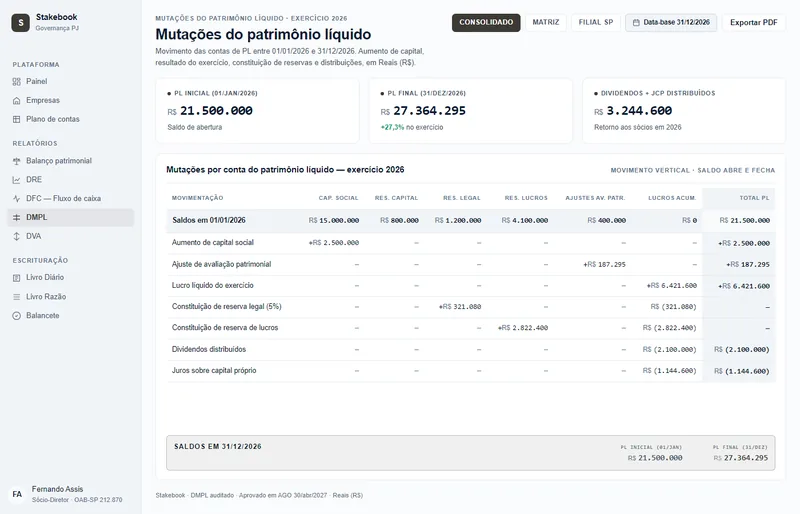Select the DMPL report item
The height and width of the screenshot is (514, 800).
click(x=71, y=217)
